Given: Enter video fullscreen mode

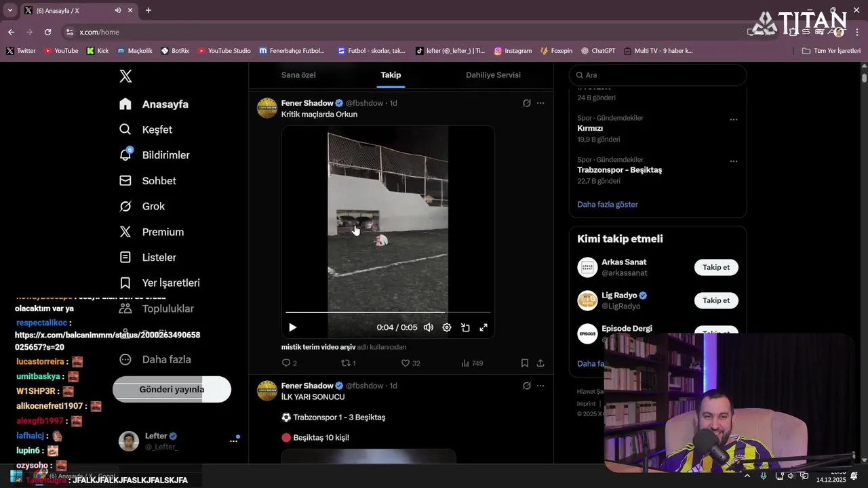Looking at the screenshot, I should (484, 327).
